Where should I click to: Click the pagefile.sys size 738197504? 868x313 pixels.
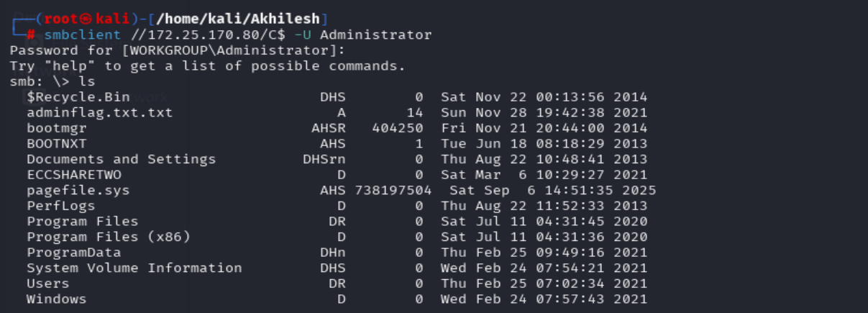click(x=393, y=191)
